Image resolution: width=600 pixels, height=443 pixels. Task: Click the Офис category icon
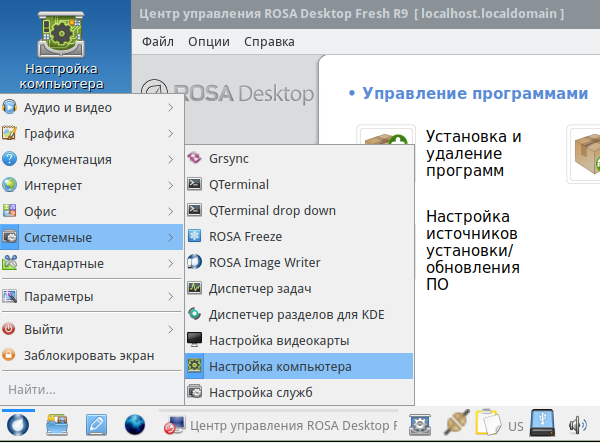pyautogui.click(x=10, y=211)
